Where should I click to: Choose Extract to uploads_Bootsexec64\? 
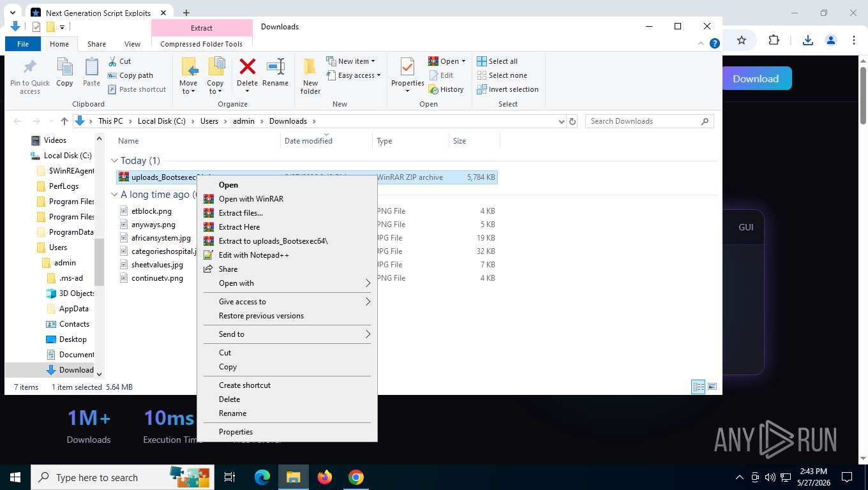pos(287,241)
